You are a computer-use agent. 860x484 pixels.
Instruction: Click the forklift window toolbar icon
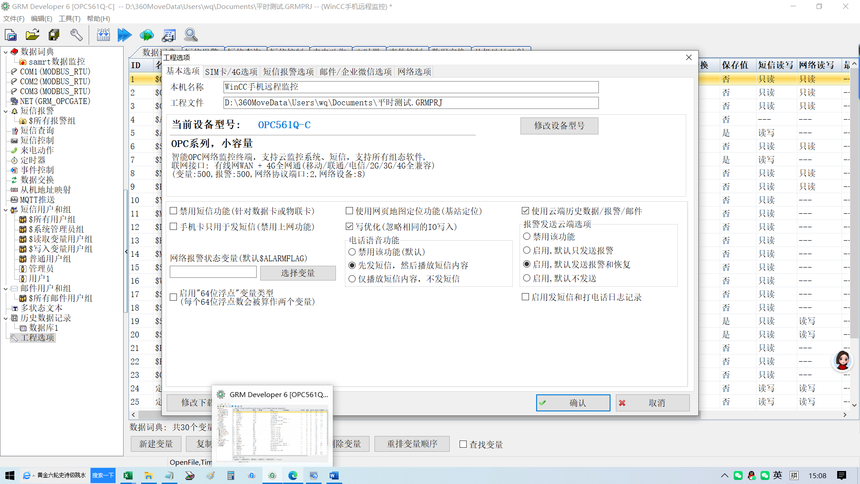click(168, 35)
